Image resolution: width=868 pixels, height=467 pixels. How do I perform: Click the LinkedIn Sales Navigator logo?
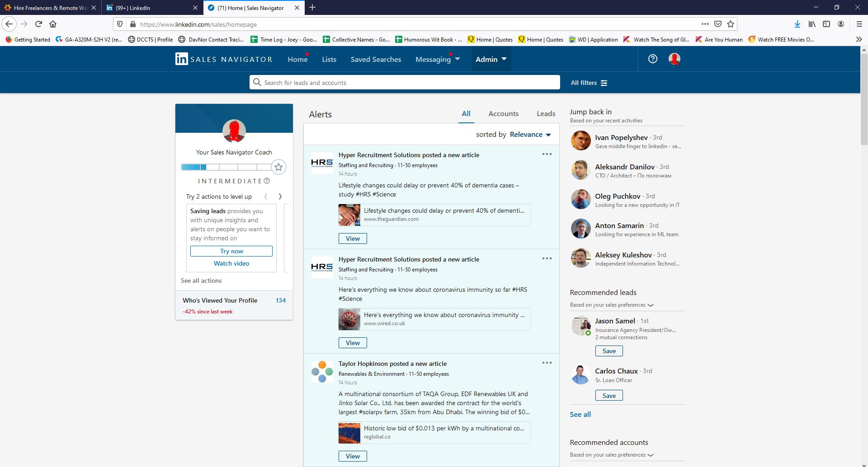[x=224, y=59]
